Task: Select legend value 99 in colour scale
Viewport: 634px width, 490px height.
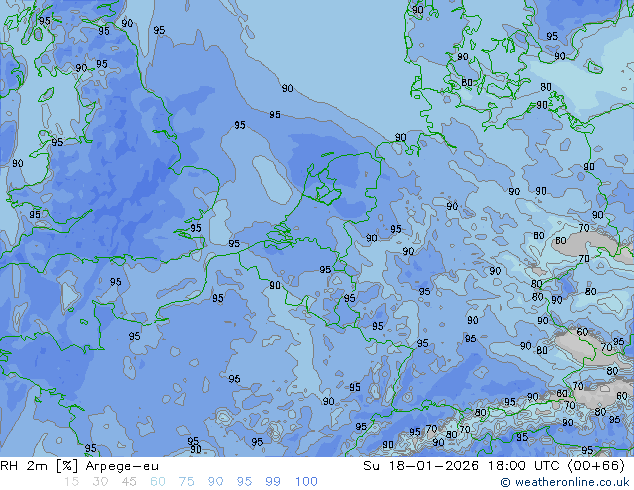Action: point(273,482)
